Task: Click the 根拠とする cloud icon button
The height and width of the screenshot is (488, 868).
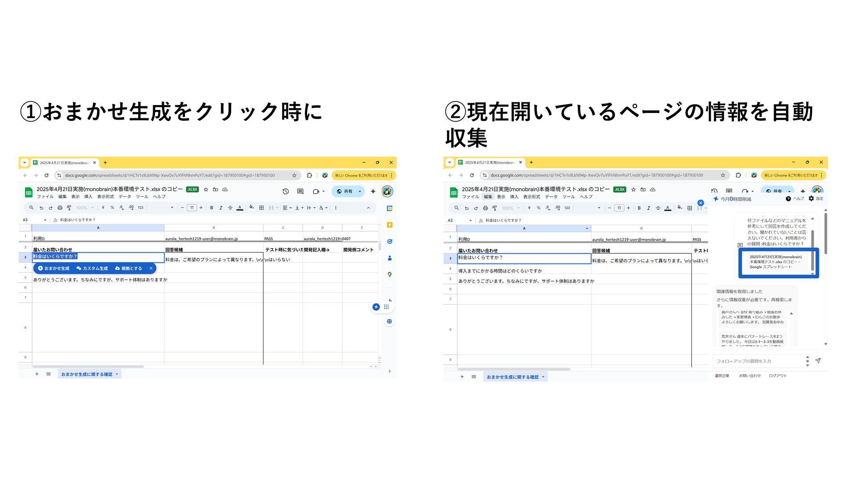Action: [x=129, y=268]
